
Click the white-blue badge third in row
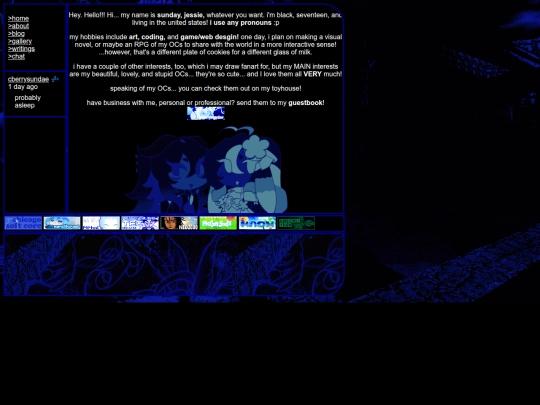click(x=101, y=223)
